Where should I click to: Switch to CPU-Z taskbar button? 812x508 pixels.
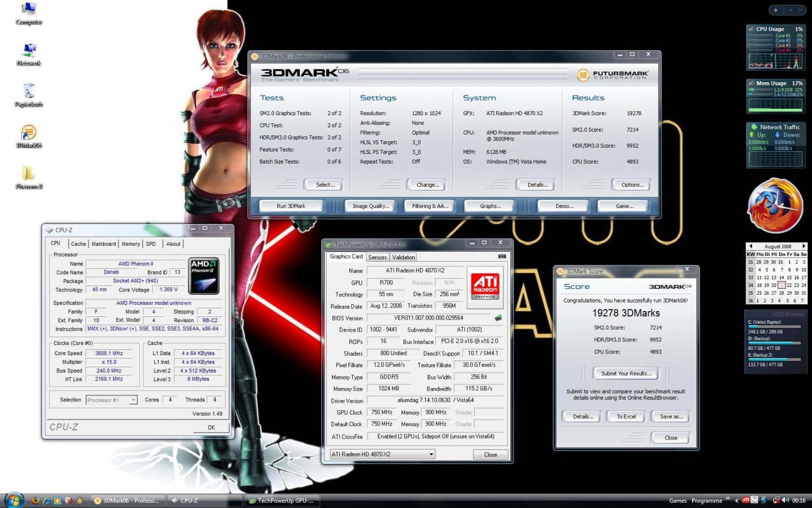205,501
